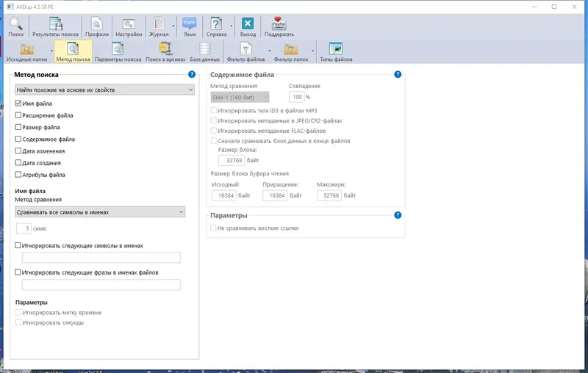The height and width of the screenshot is (373, 588).
Task: Enable Размер файла checkbox
Action: tap(18, 127)
